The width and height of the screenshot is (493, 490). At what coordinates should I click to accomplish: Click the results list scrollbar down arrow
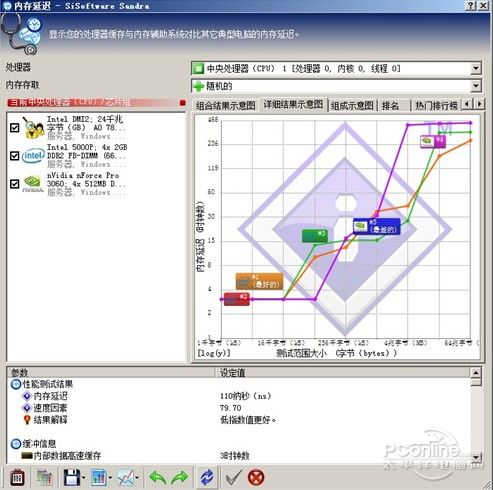(x=476, y=456)
